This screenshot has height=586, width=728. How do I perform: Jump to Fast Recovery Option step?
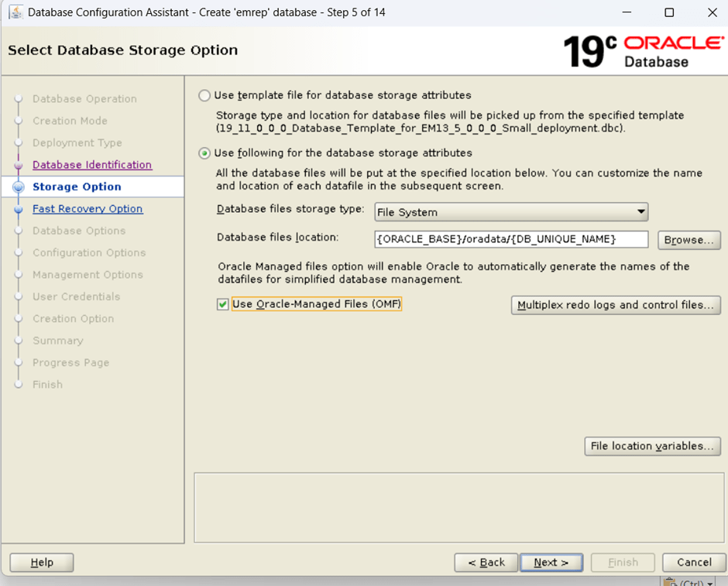coord(88,209)
